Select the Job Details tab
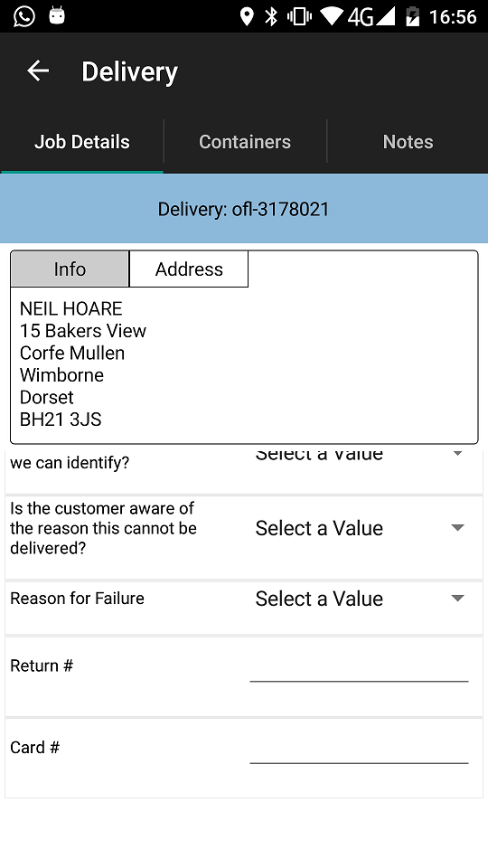 click(82, 142)
